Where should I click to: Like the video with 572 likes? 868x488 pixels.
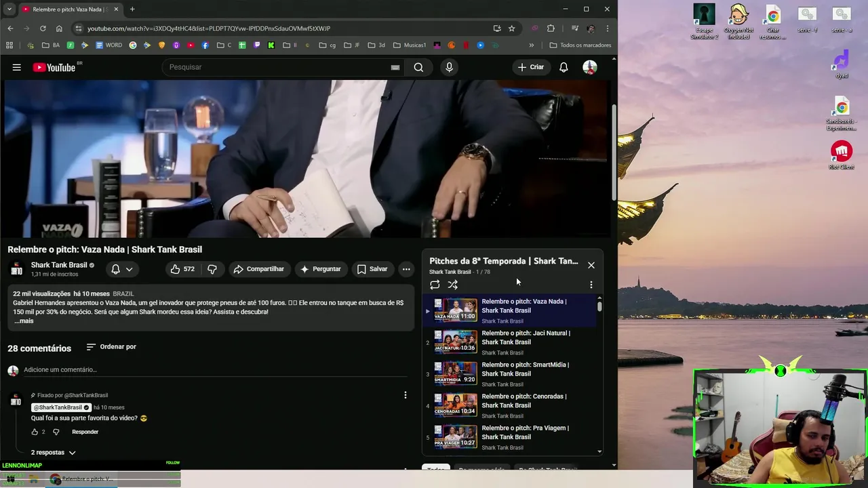(x=182, y=269)
